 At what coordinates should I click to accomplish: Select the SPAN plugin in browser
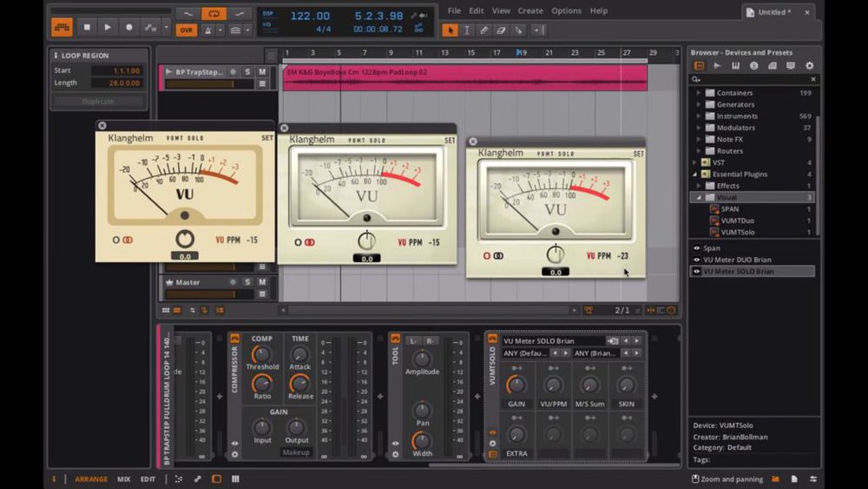pos(730,209)
